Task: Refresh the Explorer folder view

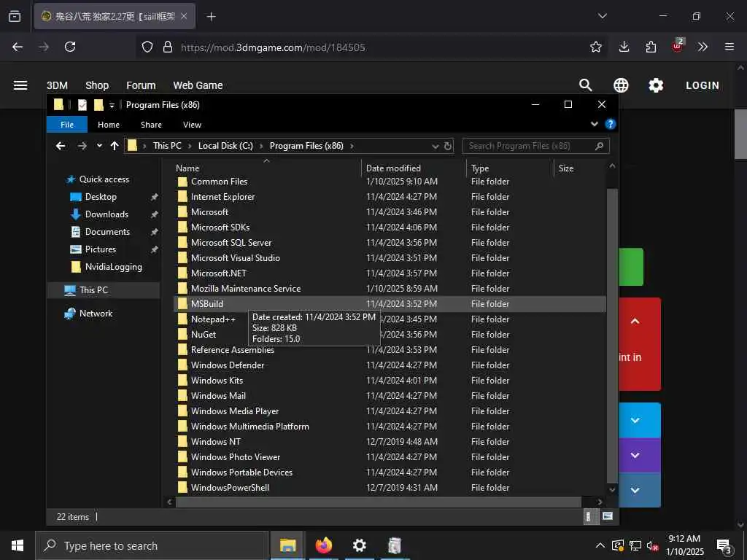Action: [448, 146]
